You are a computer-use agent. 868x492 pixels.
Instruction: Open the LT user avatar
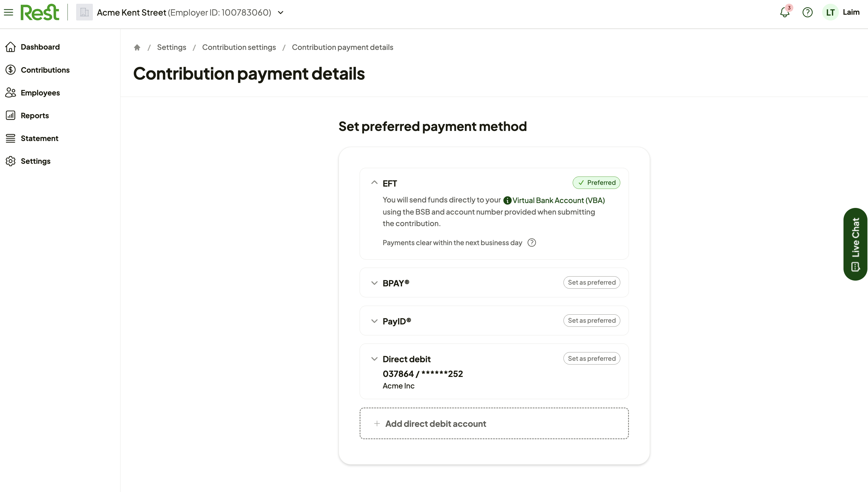click(830, 12)
